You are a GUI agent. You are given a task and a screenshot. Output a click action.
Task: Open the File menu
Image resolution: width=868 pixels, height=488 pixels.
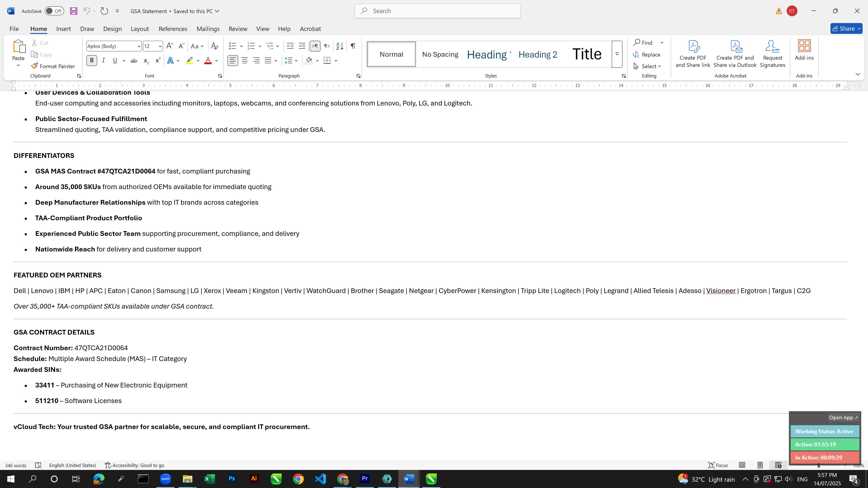point(14,29)
